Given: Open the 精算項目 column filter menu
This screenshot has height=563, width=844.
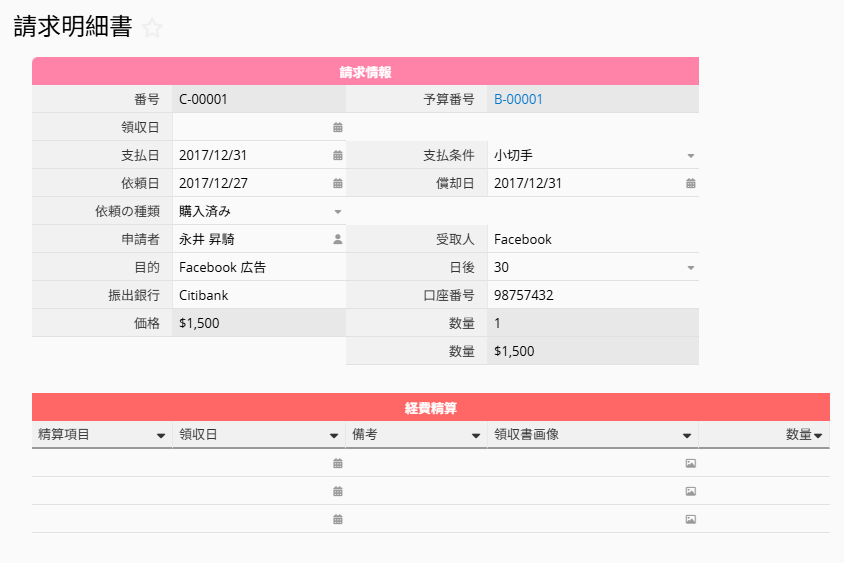Looking at the screenshot, I should pos(161,436).
